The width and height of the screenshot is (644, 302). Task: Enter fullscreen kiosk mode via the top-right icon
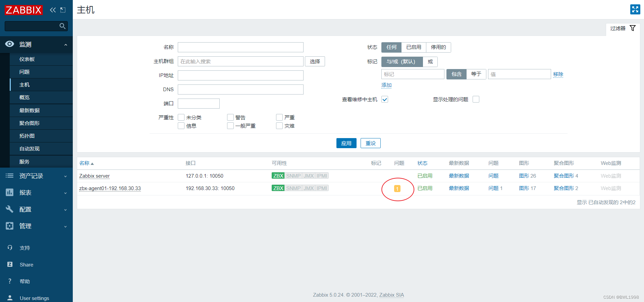[x=635, y=9]
